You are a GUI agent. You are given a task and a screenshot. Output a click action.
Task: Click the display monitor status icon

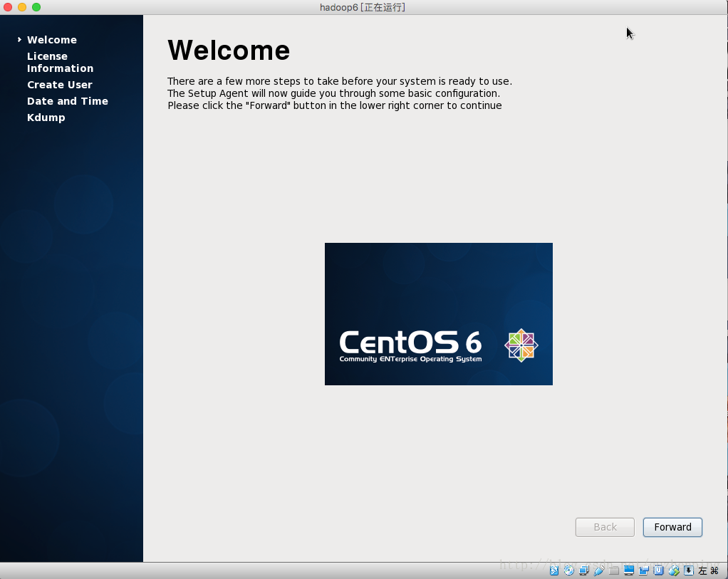click(x=629, y=570)
